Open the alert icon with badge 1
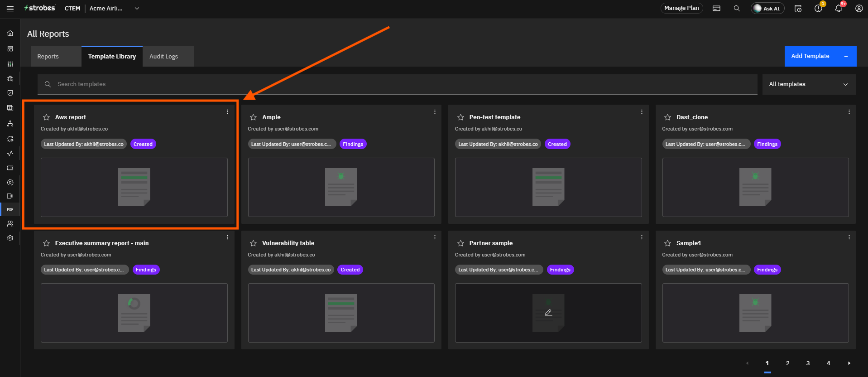The image size is (868, 377). click(818, 8)
